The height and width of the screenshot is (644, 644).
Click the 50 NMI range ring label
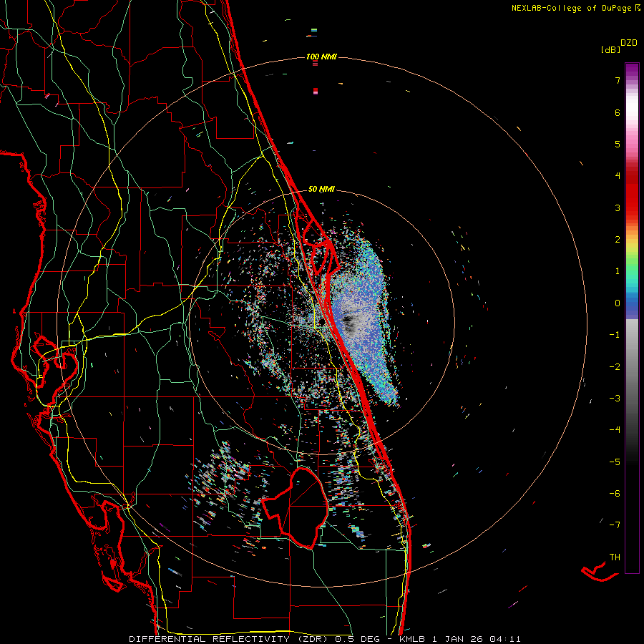click(321, 189)
